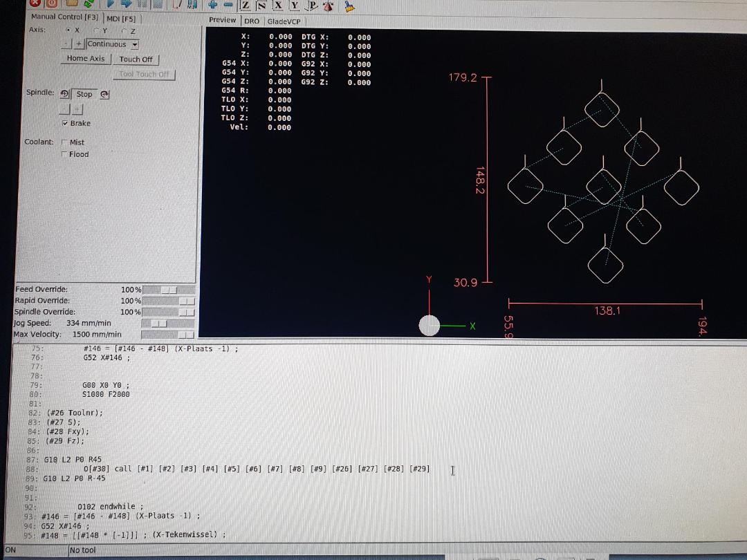747x560 pixels.
Task: Pause program execution toolbar icon
Action: (142, 4)
